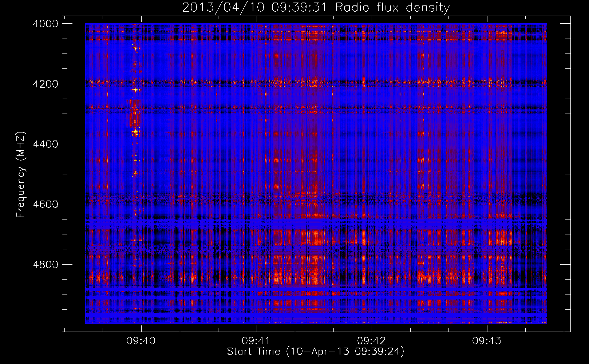Select the 4000 frequency tick label
The height and width of the screenshot is (364, 589).
46,24
